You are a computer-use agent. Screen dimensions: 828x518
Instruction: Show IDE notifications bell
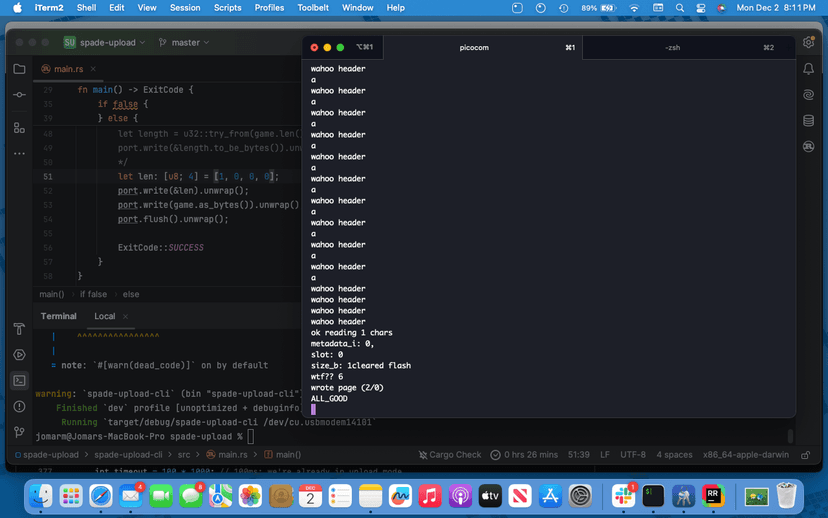(808, 70)
